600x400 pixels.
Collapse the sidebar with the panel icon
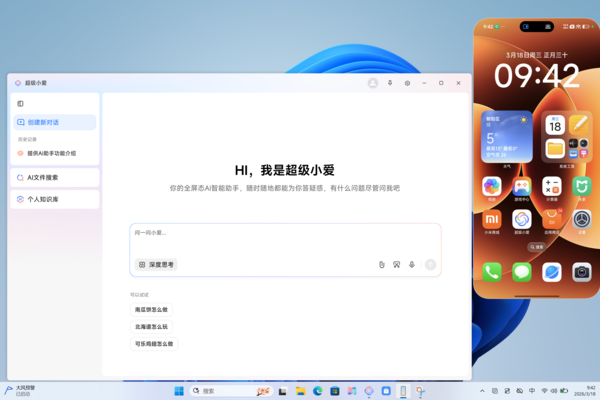20,104
